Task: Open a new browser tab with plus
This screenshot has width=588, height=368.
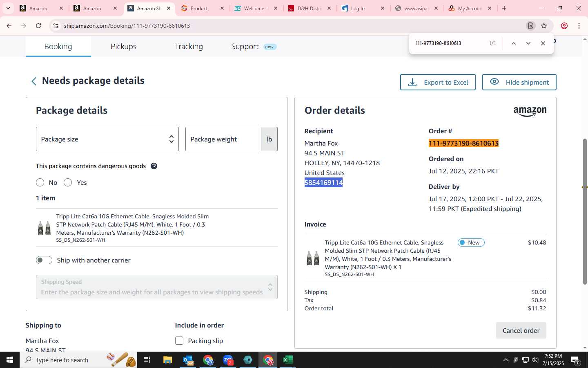Action: pyautogui.click(x=504, y=8)
